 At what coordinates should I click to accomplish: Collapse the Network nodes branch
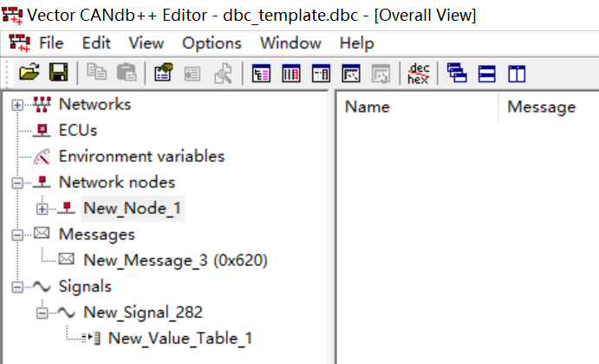[x=17, y=184]
